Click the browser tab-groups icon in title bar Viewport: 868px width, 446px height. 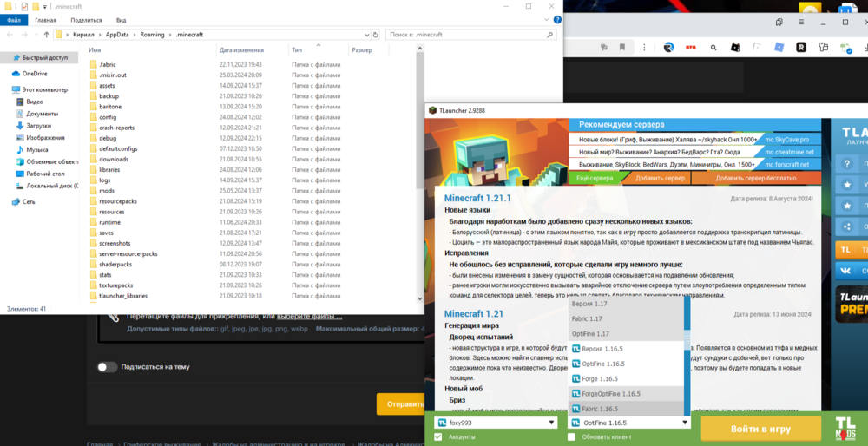tap(779, 23)
